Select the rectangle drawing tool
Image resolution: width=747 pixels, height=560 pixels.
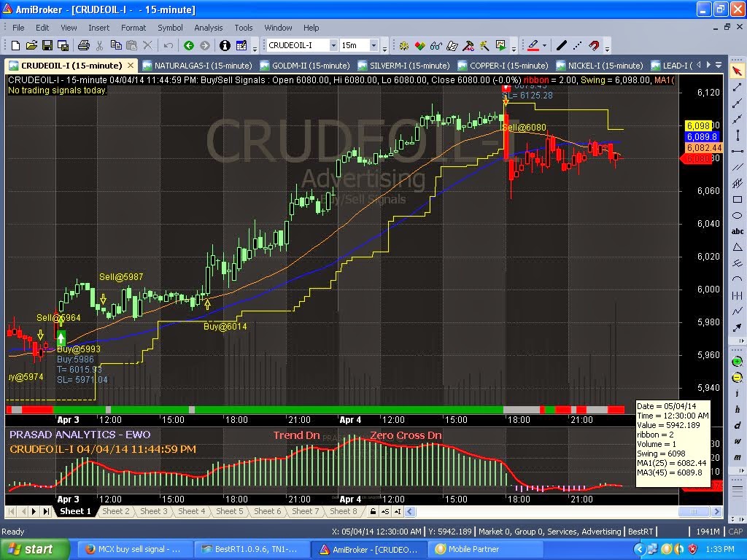738,199
